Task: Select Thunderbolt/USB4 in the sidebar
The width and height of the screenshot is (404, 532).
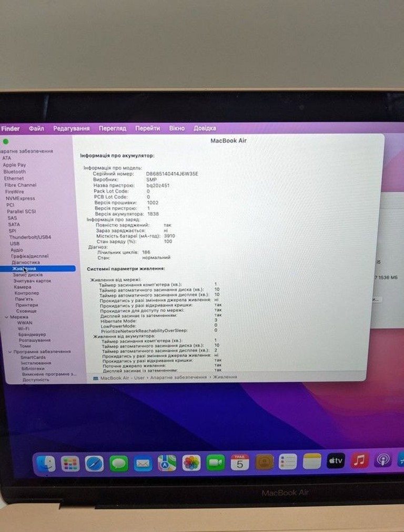Action: click(x=30, y=237)
